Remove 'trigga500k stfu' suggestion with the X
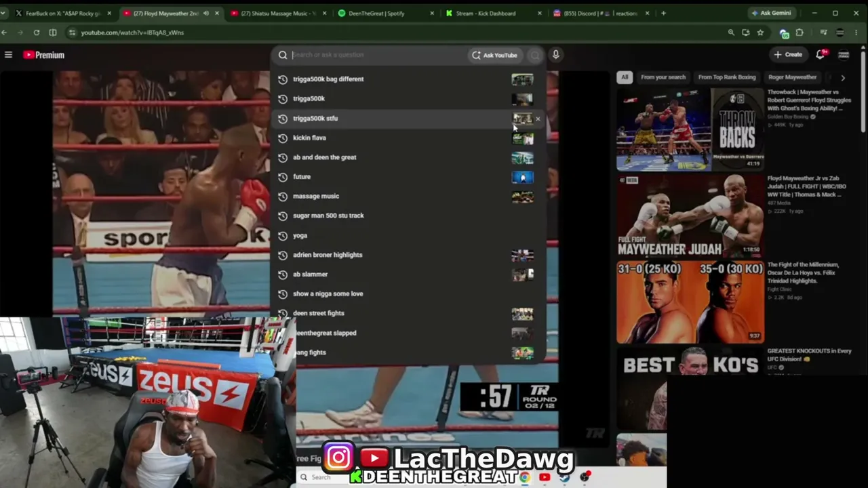This screenshot has width=868, height=488. coord(538,119)
